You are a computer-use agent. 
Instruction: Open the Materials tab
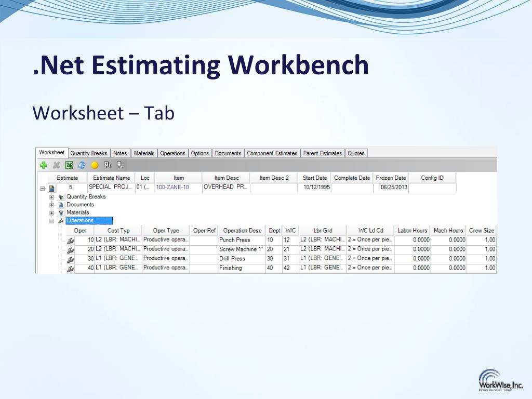coord(144,153)
